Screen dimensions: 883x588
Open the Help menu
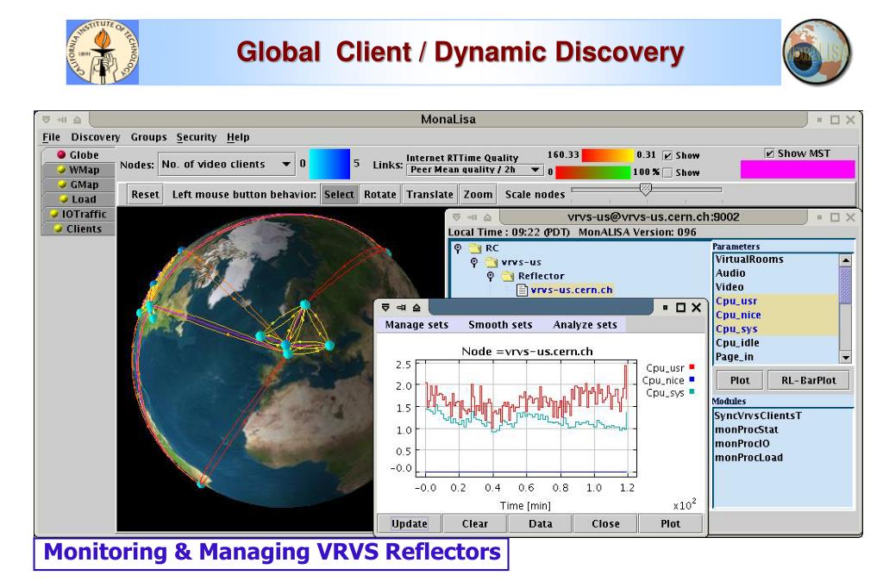click(x=238, y=137)
